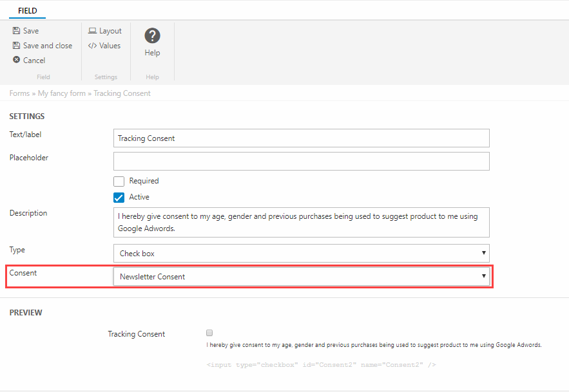
Task: Open My fancy form breadcrumb link
Action: [x=61, y=93]
